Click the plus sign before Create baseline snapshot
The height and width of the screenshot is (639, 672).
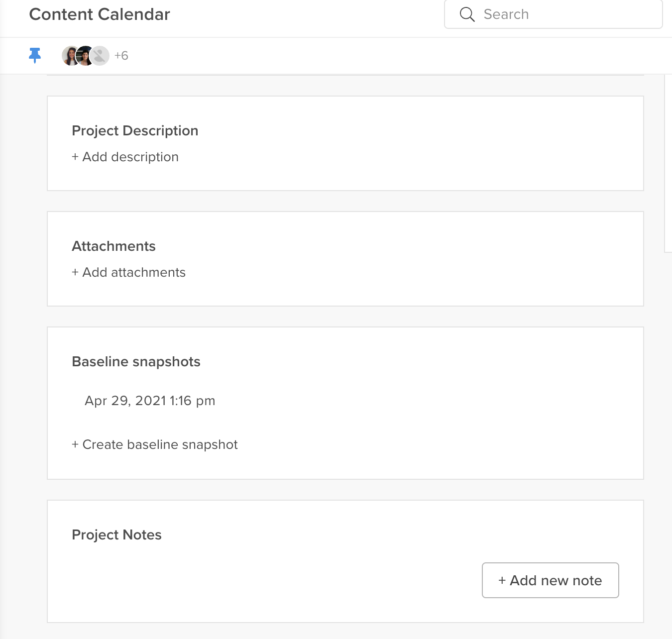tap(75, 444)
